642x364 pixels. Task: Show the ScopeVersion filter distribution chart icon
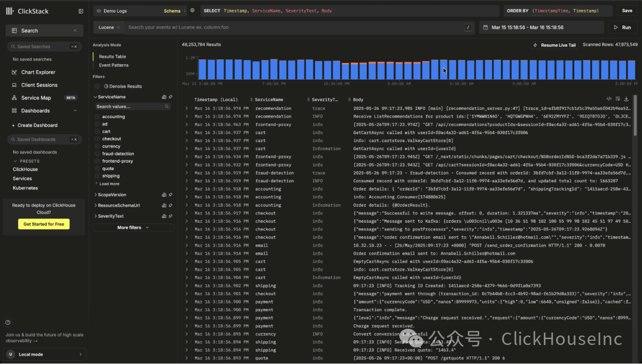[164, 195]
